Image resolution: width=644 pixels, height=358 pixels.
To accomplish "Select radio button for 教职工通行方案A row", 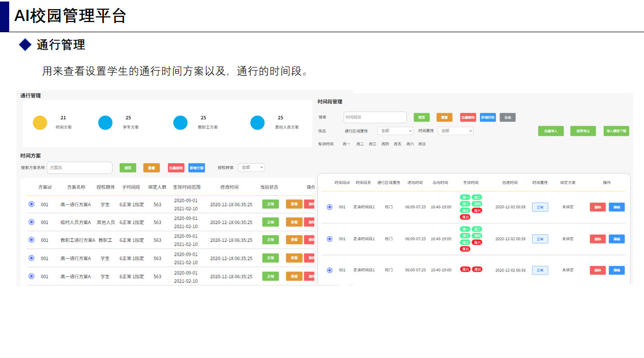I will pos(32,240).
